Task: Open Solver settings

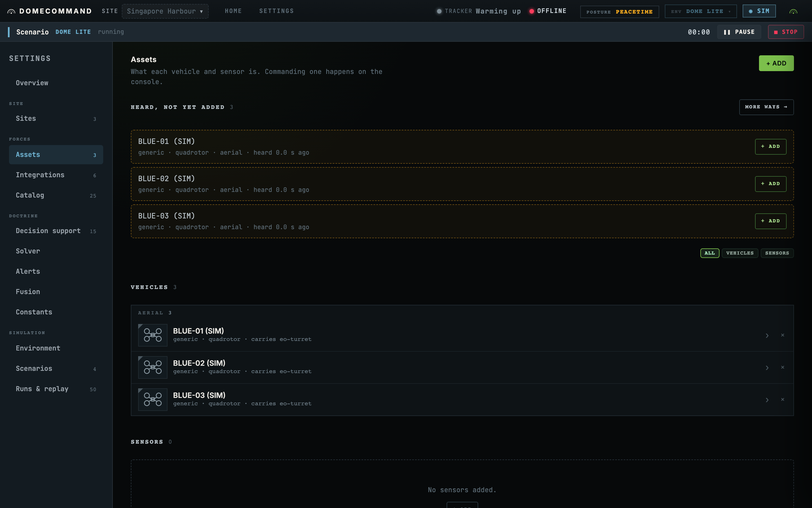Action: click(x=56, y=251)
